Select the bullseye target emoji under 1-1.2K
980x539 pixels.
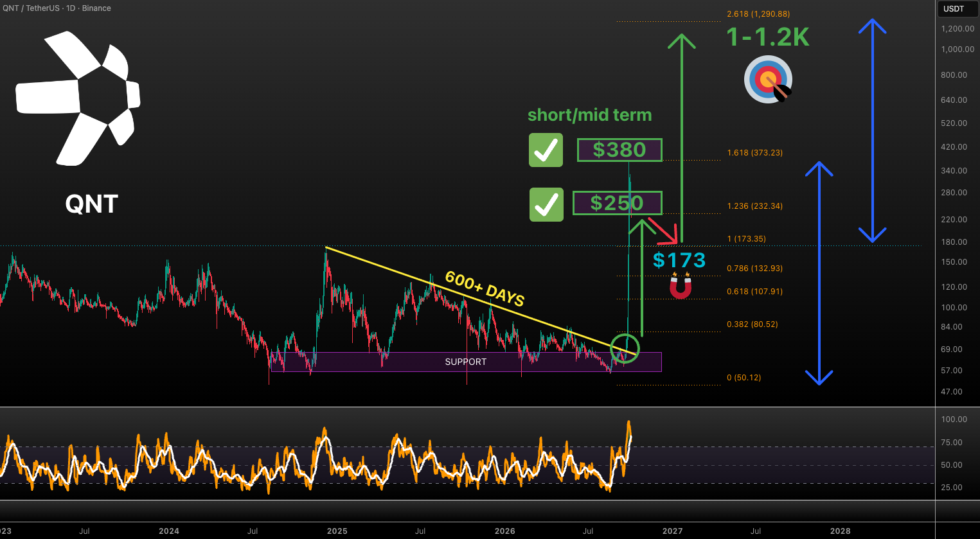[x=769, y=80]
